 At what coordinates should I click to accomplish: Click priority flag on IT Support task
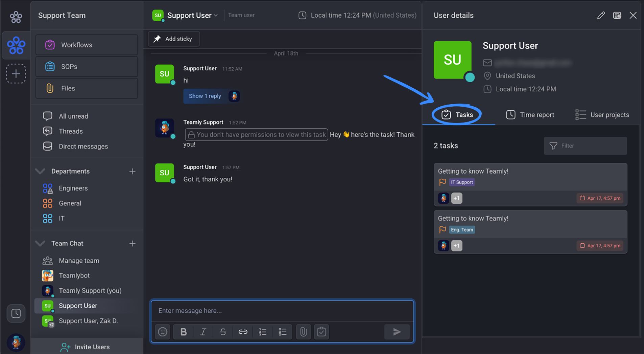coord(442,182)
